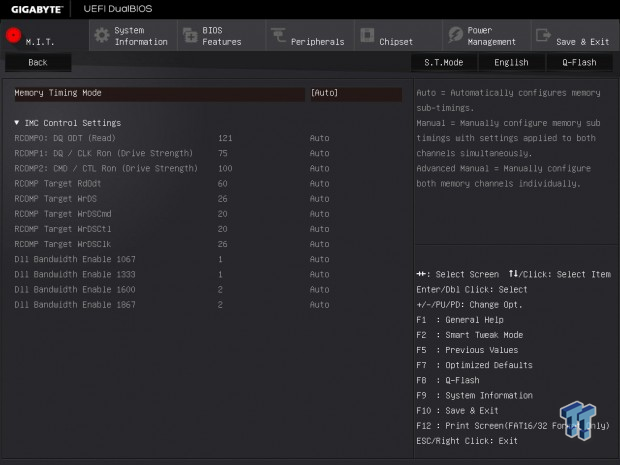Click the Chipset square icon
This screenshot has width=620, height=465.
coord(367,35)
